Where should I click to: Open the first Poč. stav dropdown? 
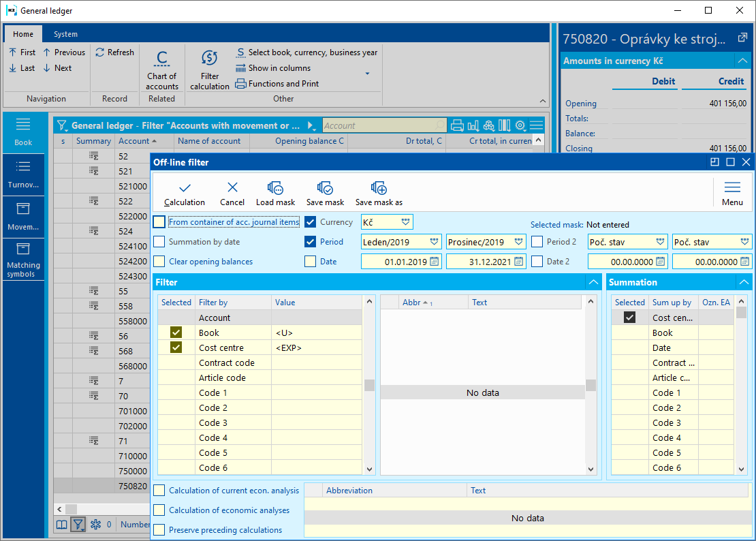tap(660, 242)
